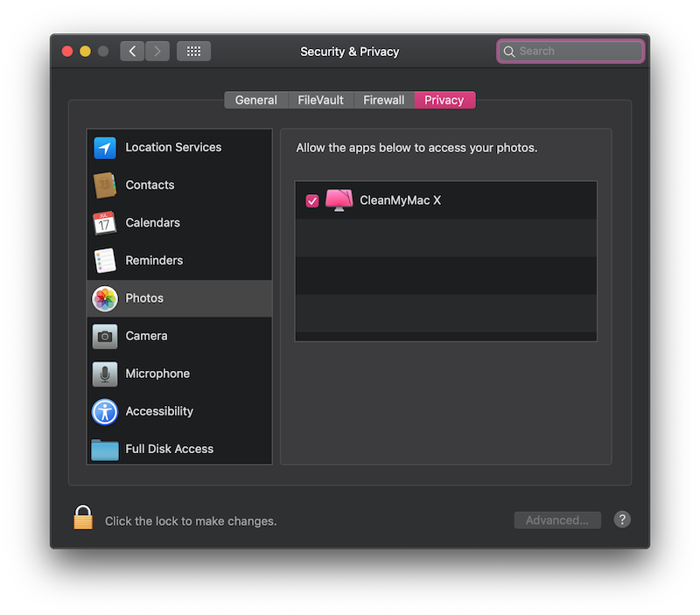Viewport: 700px width, 615px height.
Task: Select the Privacy tab
Action: click(444, 100)
